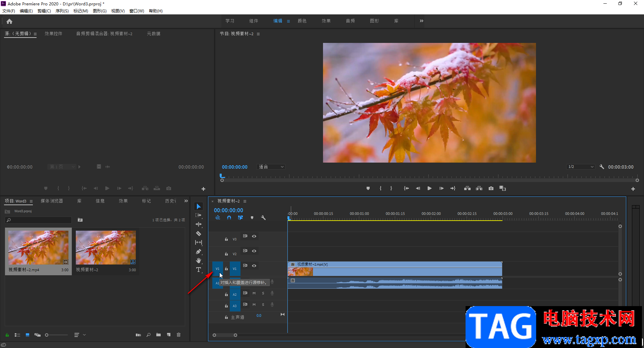Viewport: 644px width, 348px height.
Task: Select the Razor tool
Action: point(199,233)
